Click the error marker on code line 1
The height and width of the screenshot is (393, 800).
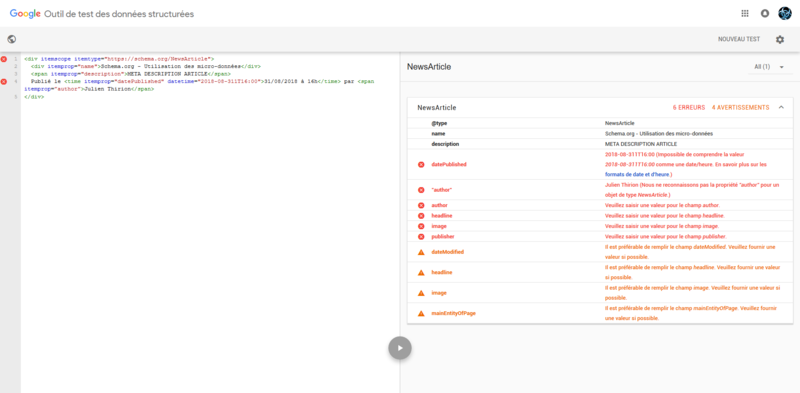tap(4, 59)
